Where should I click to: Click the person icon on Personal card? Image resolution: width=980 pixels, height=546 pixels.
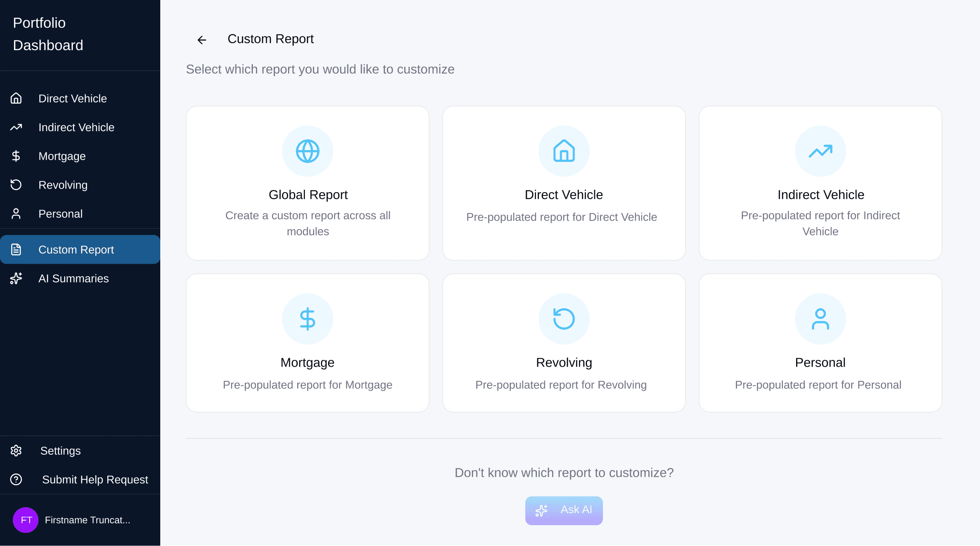tap(820, 319)
